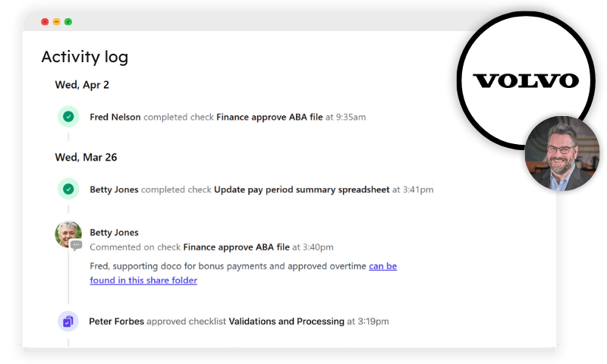The image size is (607, 364).
Task: Open 'Update pay period summary spreadsheet' check
Action: point(301,190)
